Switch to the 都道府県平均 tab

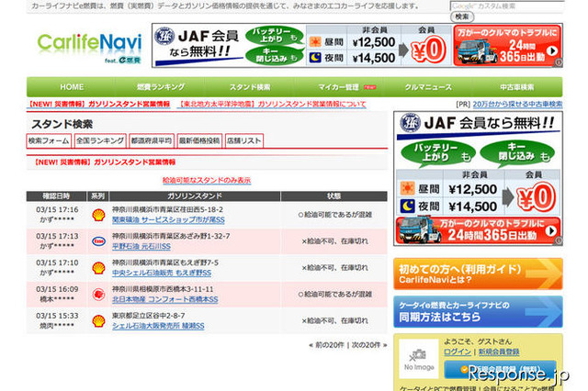[152, 140]
